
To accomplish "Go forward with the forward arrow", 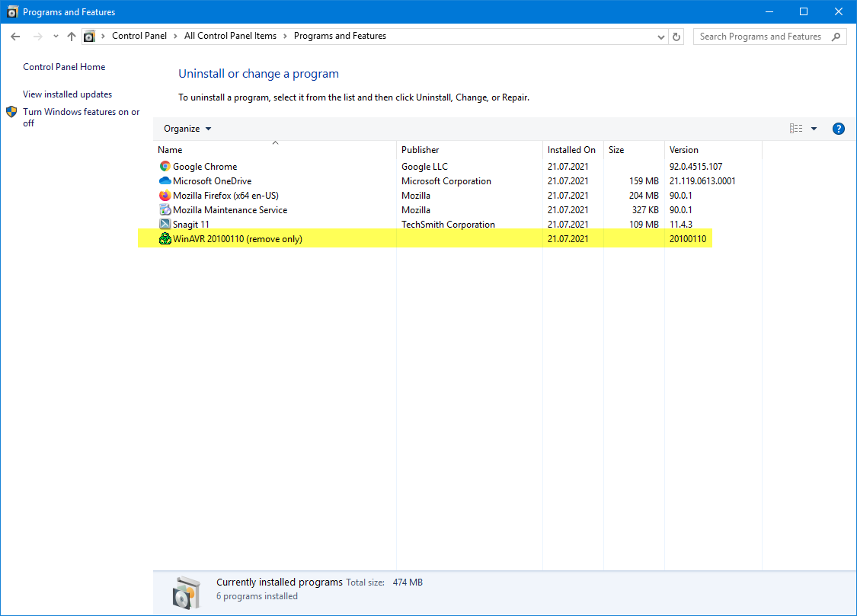I will point(38,37).
